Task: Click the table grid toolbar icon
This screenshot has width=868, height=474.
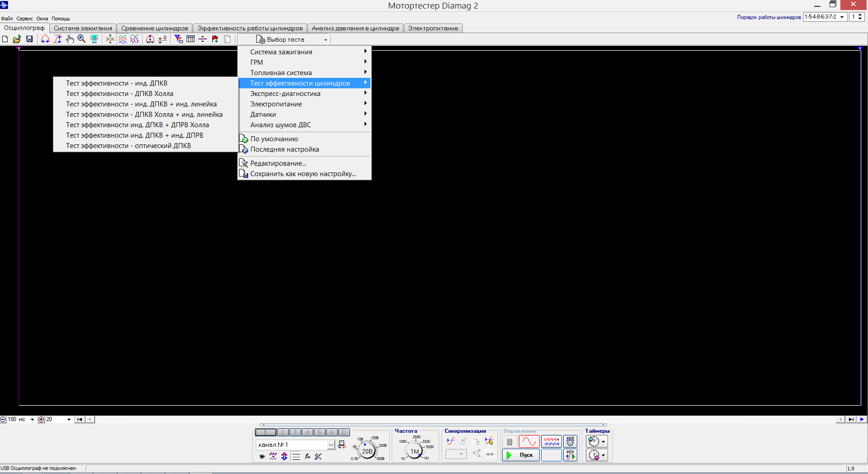Action: (191, 39)
